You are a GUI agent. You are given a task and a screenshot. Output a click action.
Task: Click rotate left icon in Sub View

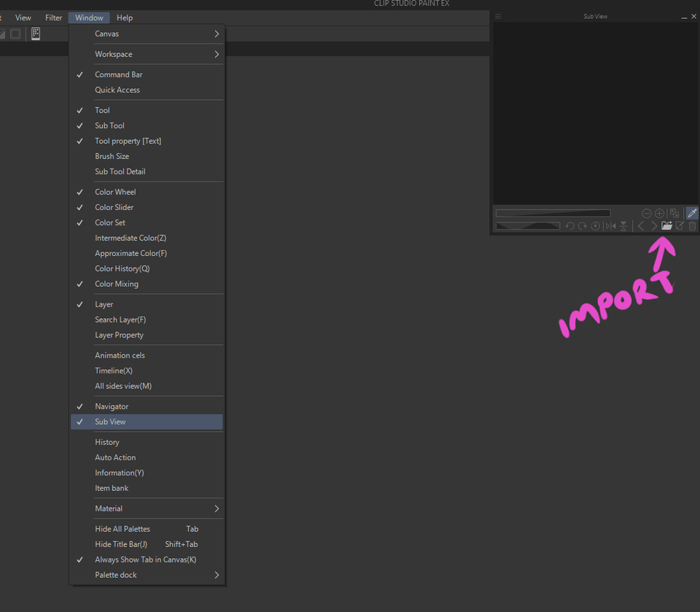(x=569, y=226)
